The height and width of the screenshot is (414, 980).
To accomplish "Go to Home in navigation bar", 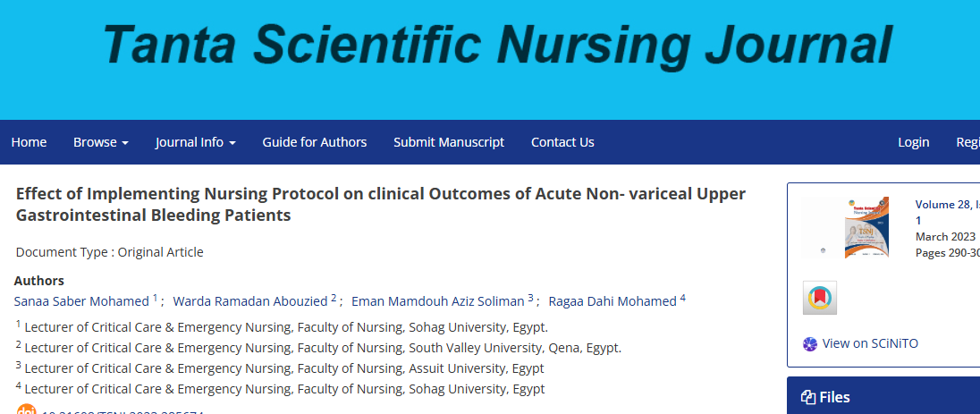I will pos(29,142).
